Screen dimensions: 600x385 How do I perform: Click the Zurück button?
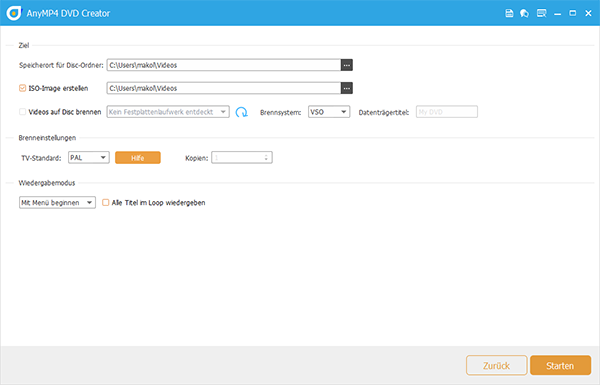pos(496,365)
